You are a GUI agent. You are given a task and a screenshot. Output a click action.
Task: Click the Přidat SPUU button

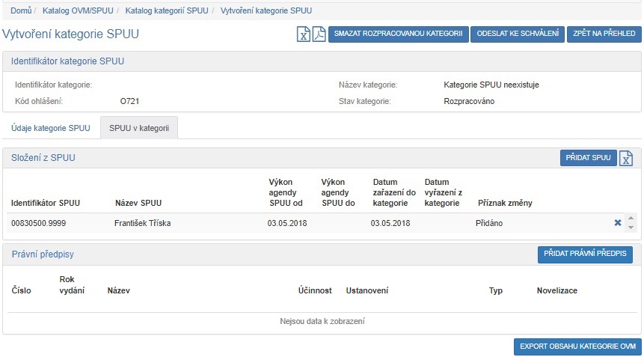[x=589, y=158]
